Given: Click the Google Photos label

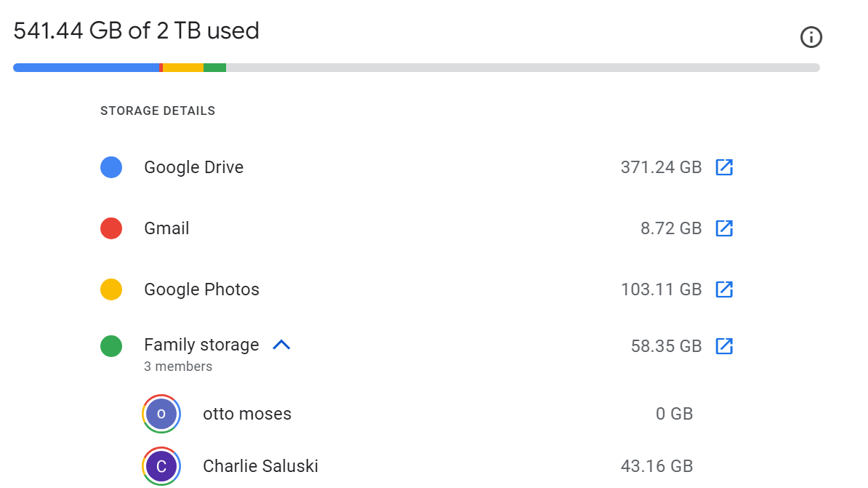Looking at the screenshot, I should click(x=201, y=289).
